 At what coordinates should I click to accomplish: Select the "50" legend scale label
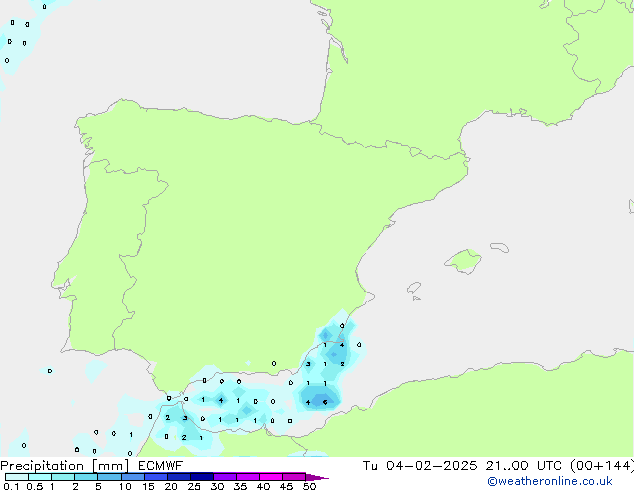click(309, 486)
